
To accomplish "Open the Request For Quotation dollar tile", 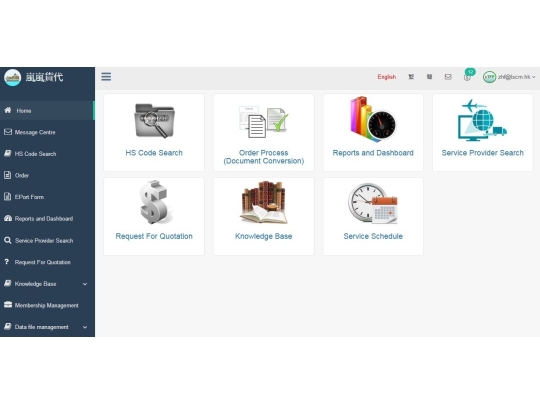I will coord(154,216).
